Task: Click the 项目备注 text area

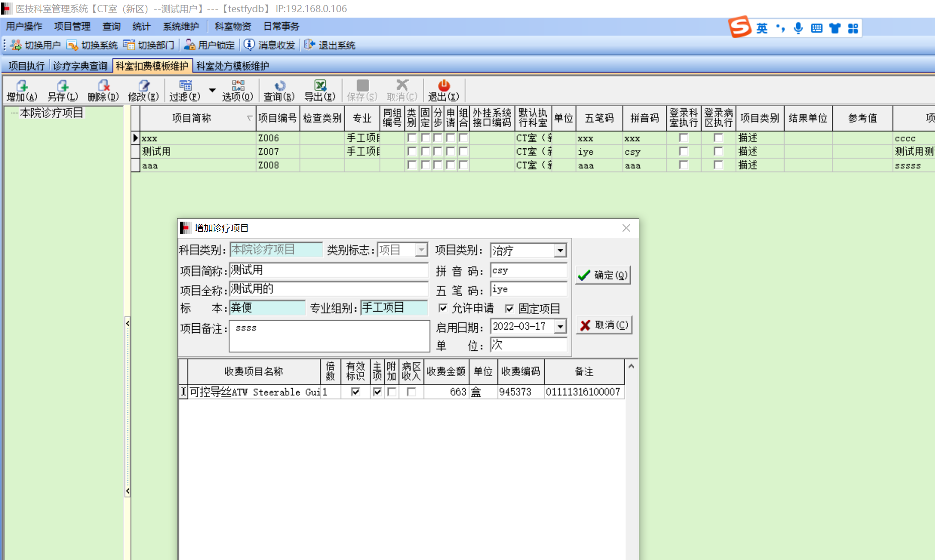Action: pyautogui.click(x=329, y=336)
